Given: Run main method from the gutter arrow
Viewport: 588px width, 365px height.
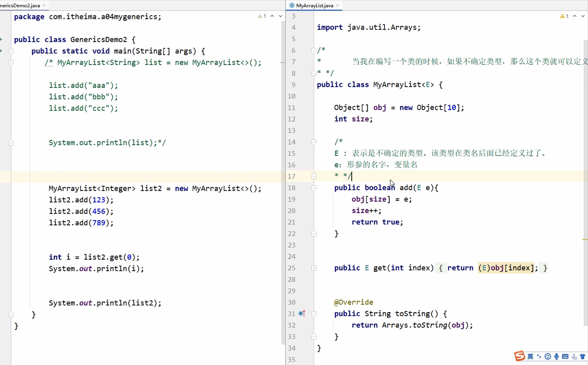Looking at the screenshot, I should coord(1,51).
